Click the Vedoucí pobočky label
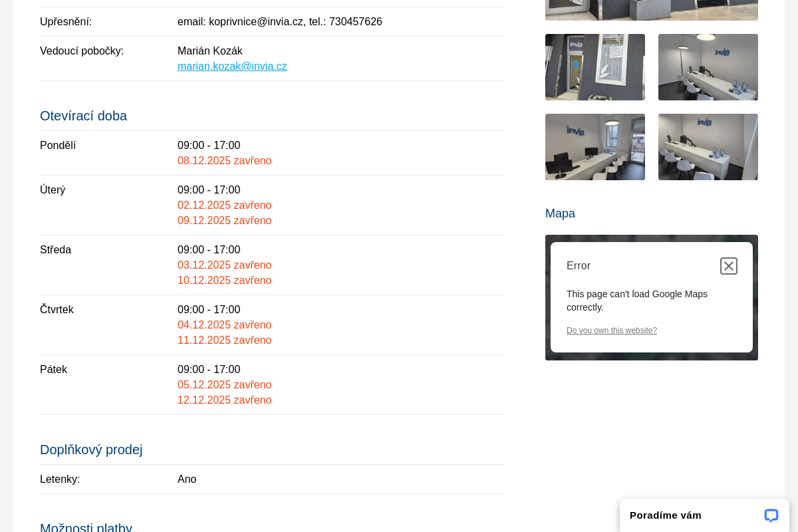This screenshot has width=798, height=532. pyautogui.click(x=82, y=51)
